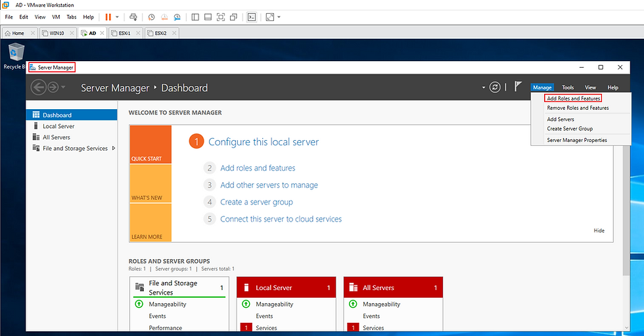The height and width of the screenshot is (336, 644).
Task: Revert to snapshot toolbar icon
Action: coord(164,17)
